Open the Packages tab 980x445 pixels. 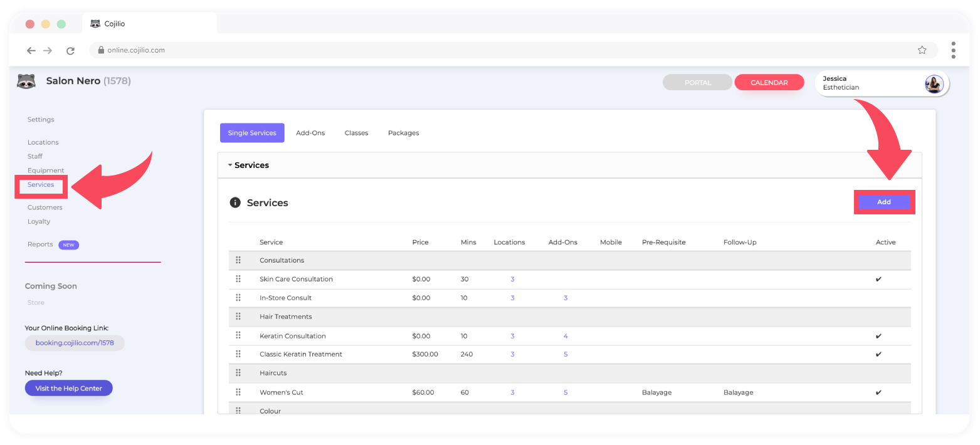tap(403, 133)
